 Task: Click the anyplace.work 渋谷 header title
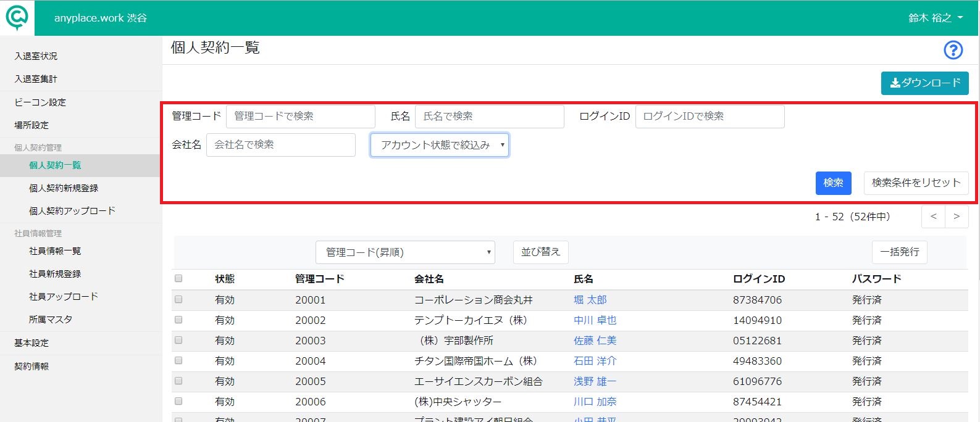(x=101, y=18)
